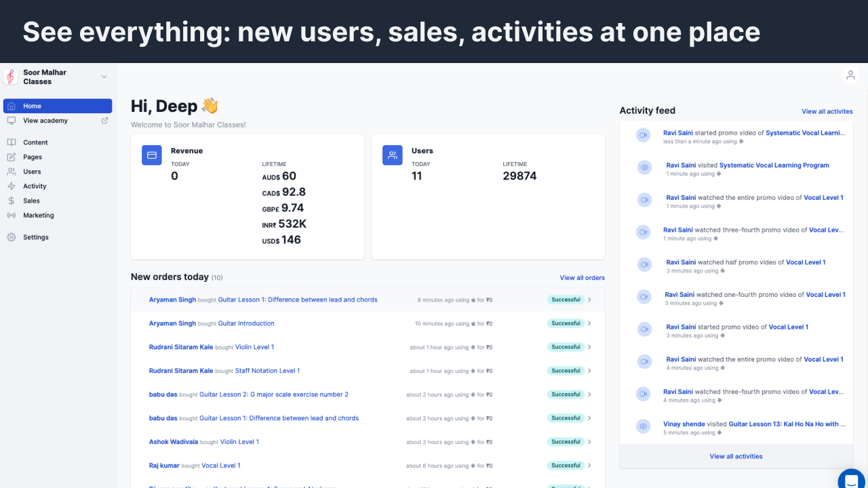Open Guitar Lesson 13: Kal Ho Na Ho link
Image resolution: width=868 pixels, height=488 pixels.
787,424
